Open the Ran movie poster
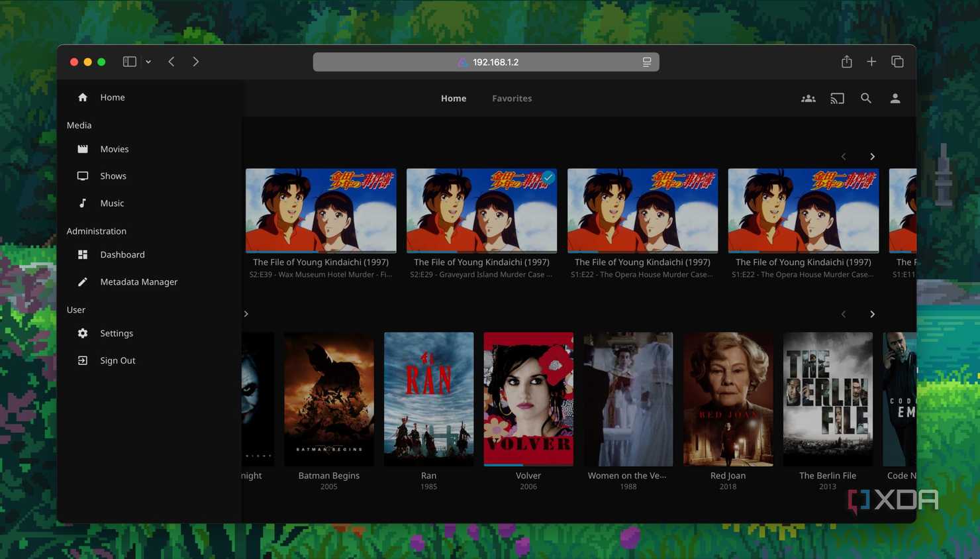This screenshot has height=559, width=980. [429, 399]
